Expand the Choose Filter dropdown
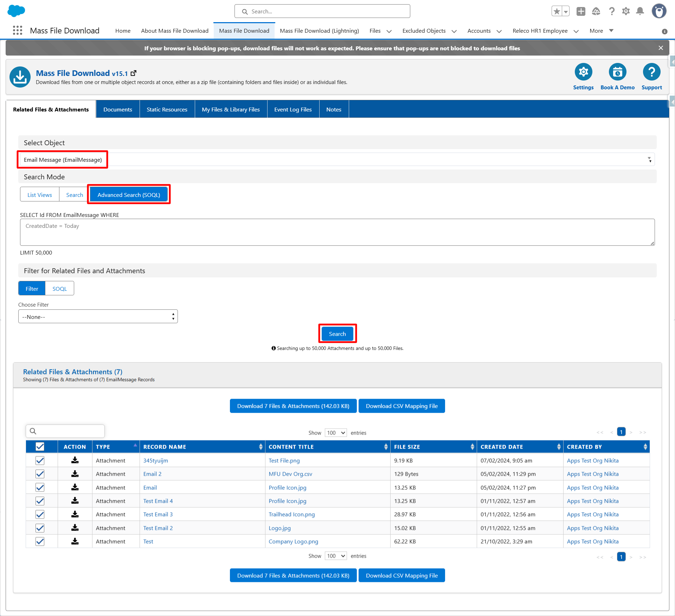The height and width of the screenshot is (616, 675). coord(98,317)
